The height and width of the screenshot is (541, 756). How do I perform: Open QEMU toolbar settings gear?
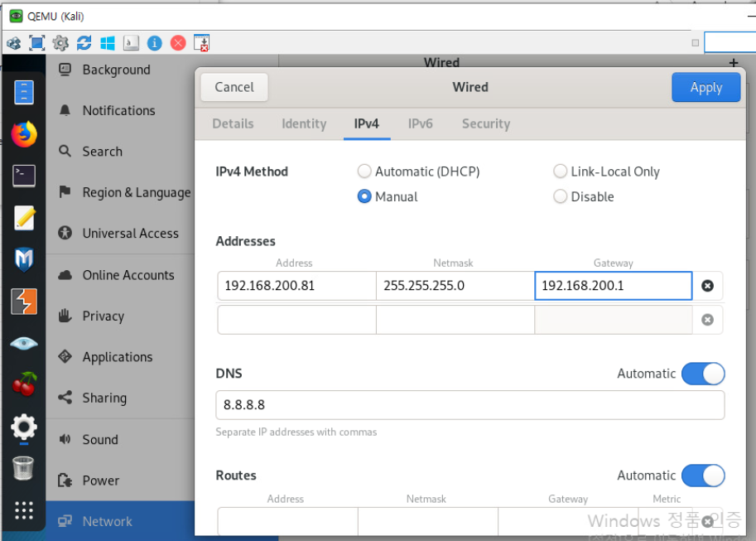click(x=60, y=43)
